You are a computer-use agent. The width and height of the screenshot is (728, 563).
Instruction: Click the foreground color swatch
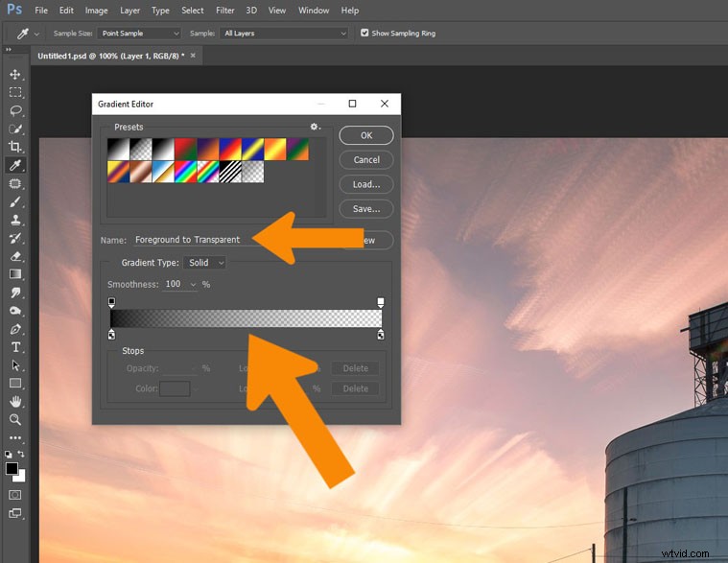pos(12,468)
